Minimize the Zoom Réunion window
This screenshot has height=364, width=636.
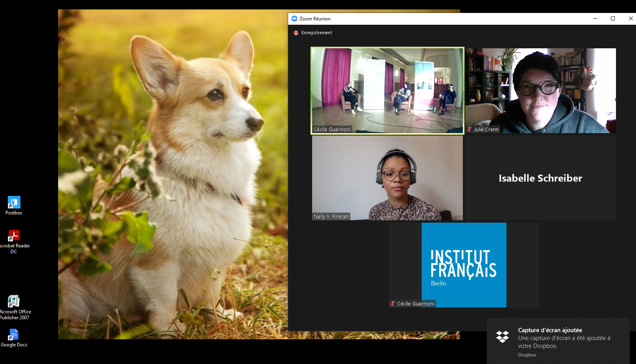pyautogui.click(x=595, y=18)
